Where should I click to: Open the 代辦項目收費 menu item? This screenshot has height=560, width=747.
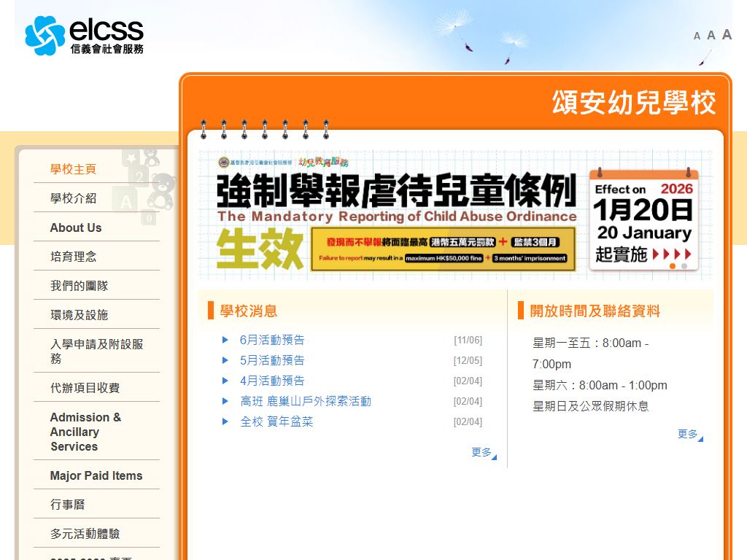coord(85,388)
